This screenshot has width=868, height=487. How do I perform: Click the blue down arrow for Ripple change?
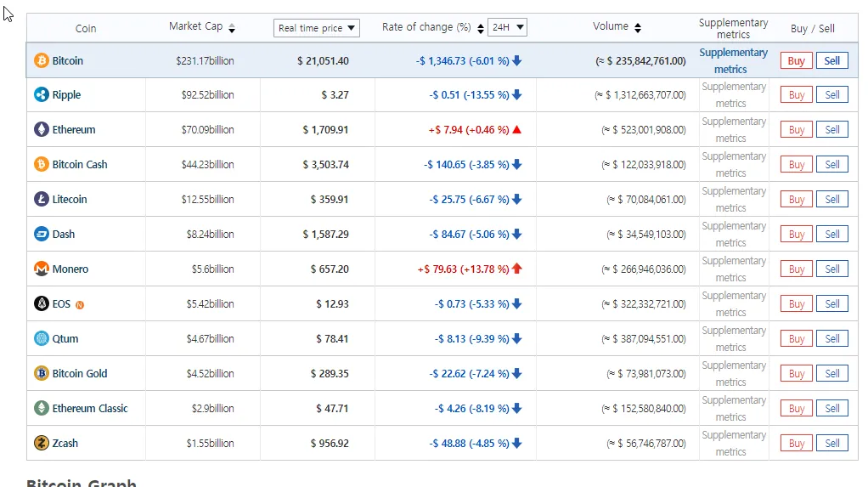(x=517, y=94)
